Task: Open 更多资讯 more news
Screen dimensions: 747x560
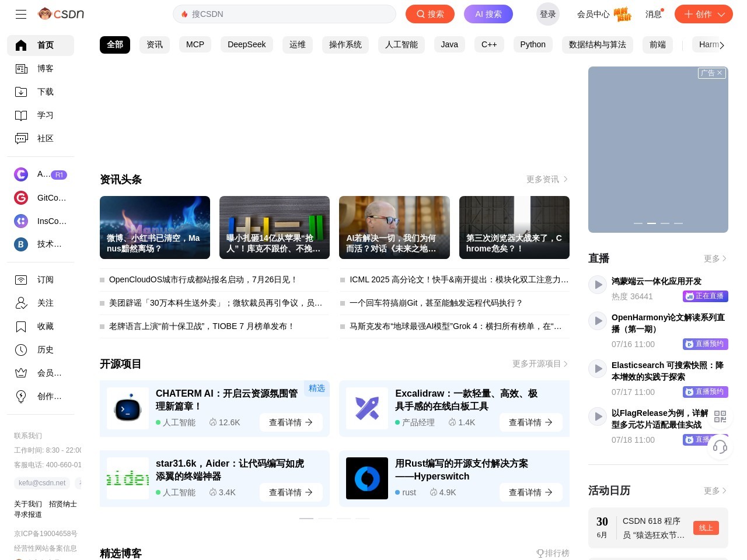Action: click(x=547, y=179)
